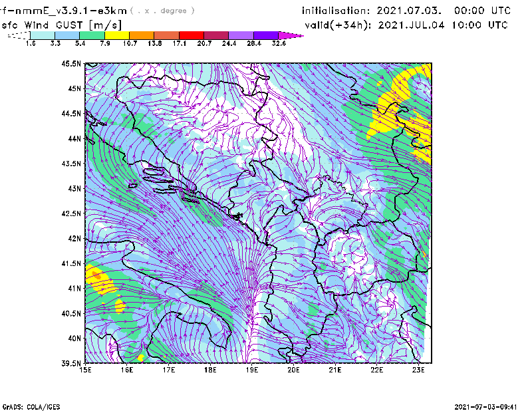Image resolution: width=532 pixels, height=411 pixels.
Task: Click the 17E longitude label
Action: [169, 370]
